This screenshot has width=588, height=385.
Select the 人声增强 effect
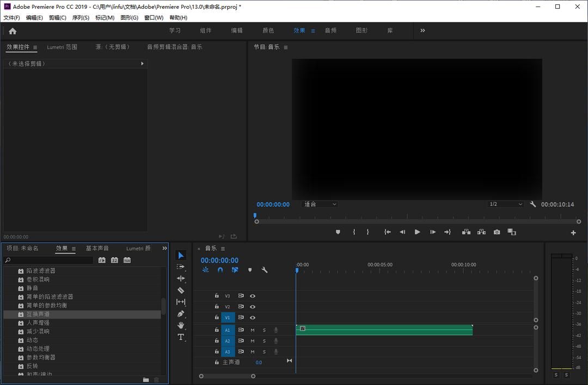82,323
